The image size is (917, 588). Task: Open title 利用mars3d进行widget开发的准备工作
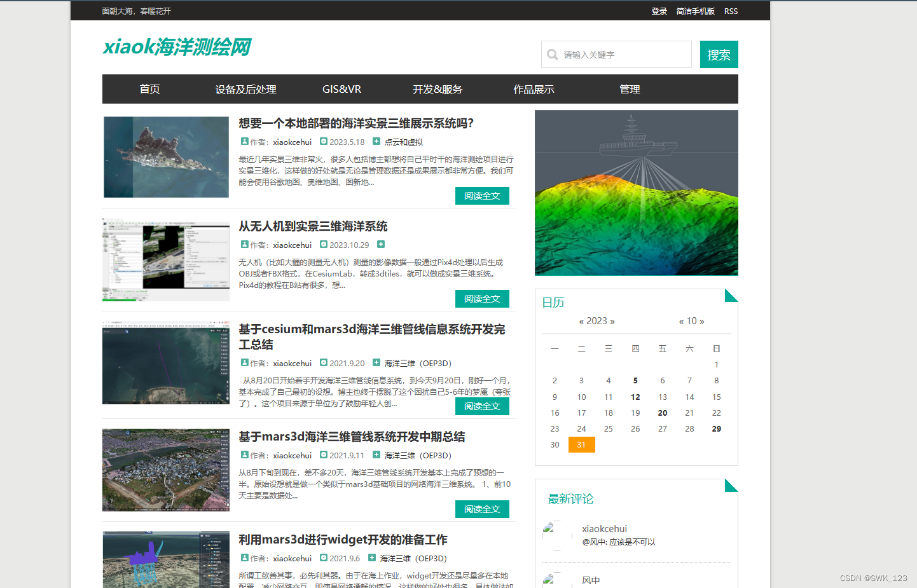tap(343, 540)
